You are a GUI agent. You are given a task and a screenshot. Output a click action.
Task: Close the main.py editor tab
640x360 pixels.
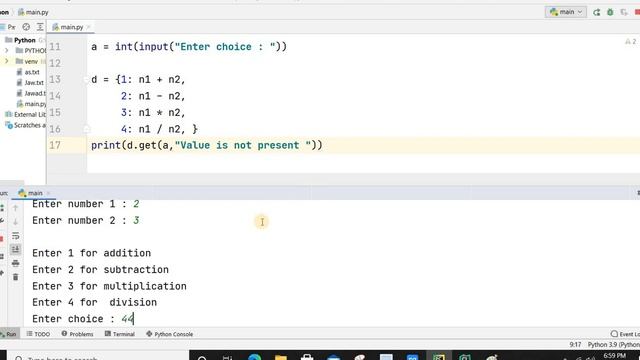[88, 27]
